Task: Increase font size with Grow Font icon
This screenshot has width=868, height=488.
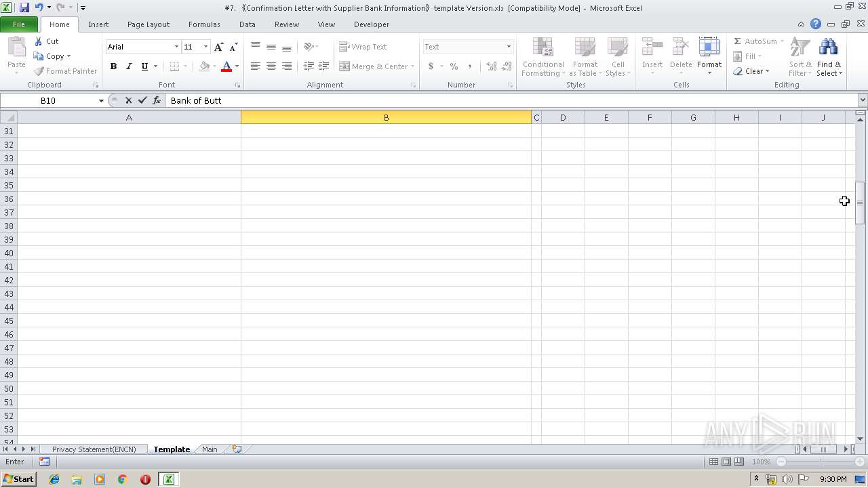Action: coord(218,47)
